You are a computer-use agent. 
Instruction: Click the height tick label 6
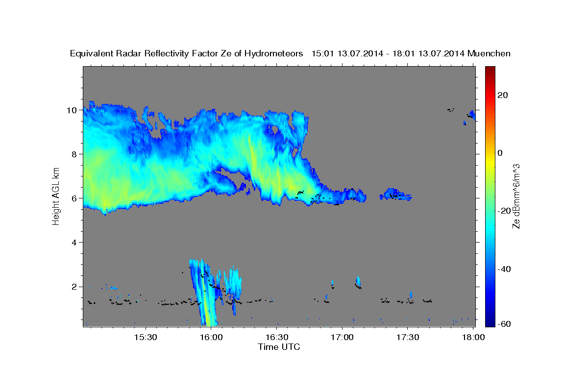[x=74, y=198]
